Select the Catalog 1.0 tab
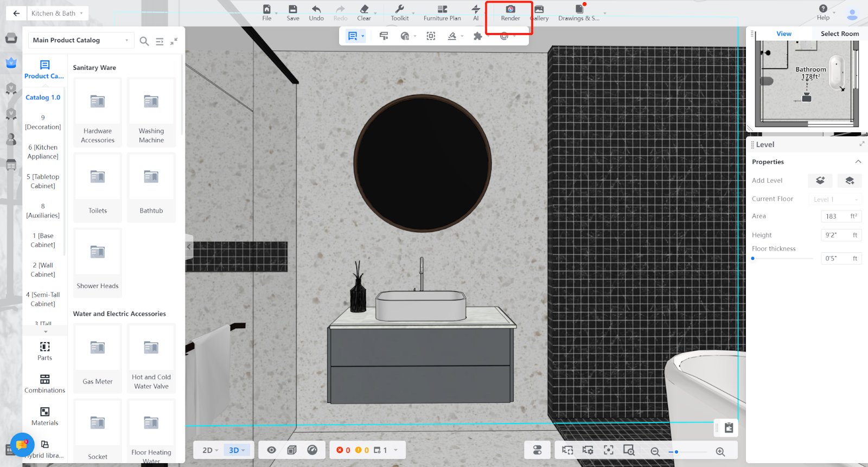 click(43, 98)
